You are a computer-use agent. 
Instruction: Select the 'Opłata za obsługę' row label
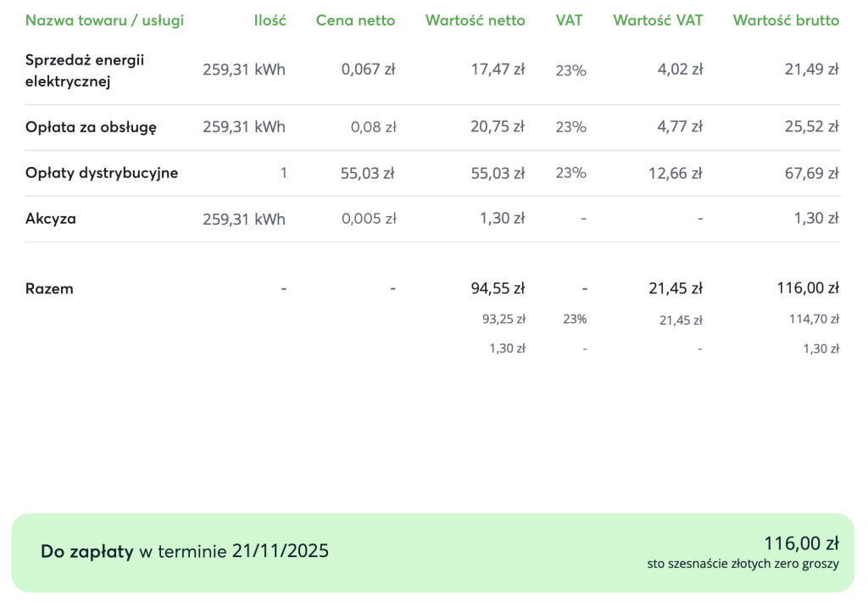(91, 127)
